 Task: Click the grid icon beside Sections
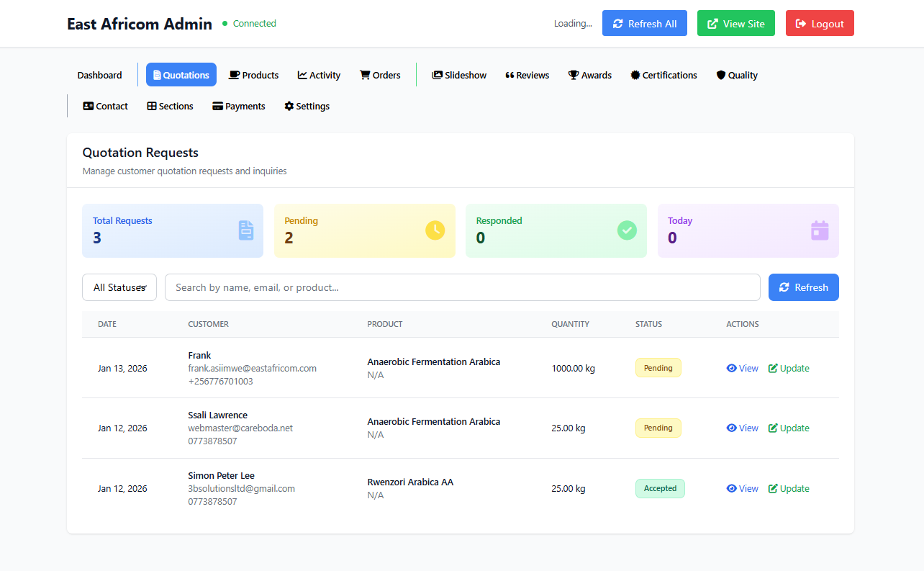pyautogui.click(x=152, y=106)
